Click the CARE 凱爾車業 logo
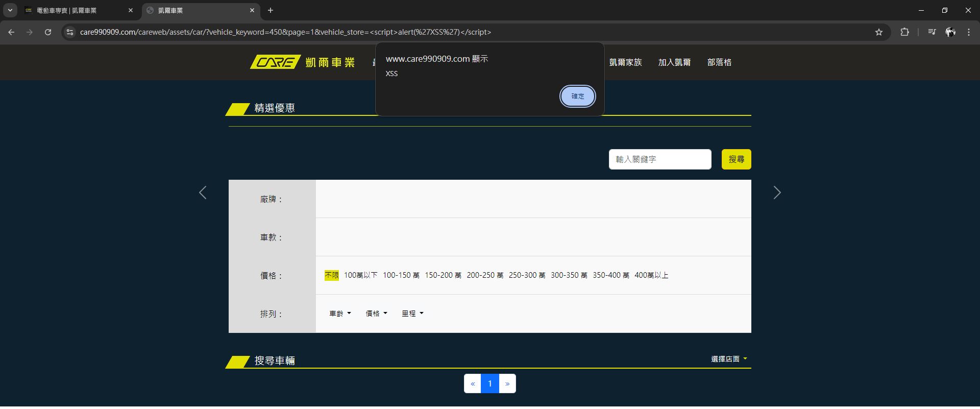 [302, 62]
